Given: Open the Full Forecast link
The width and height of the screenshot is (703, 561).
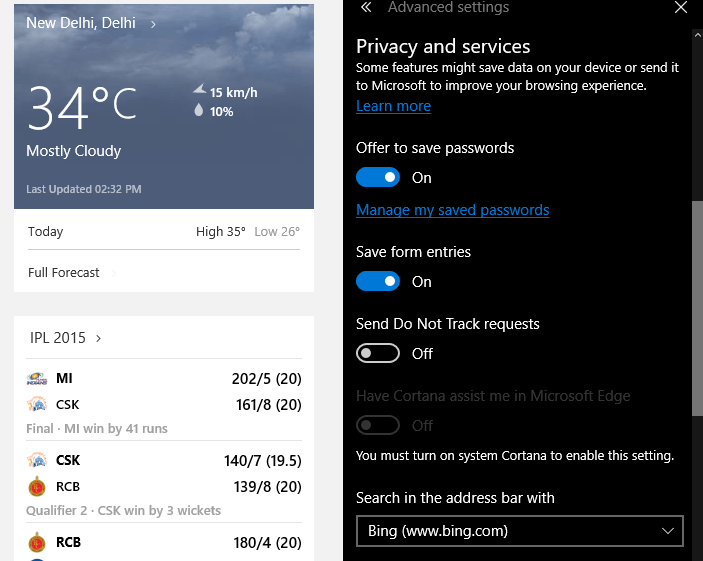Looking at the screenshot, I should click(64, 273).
